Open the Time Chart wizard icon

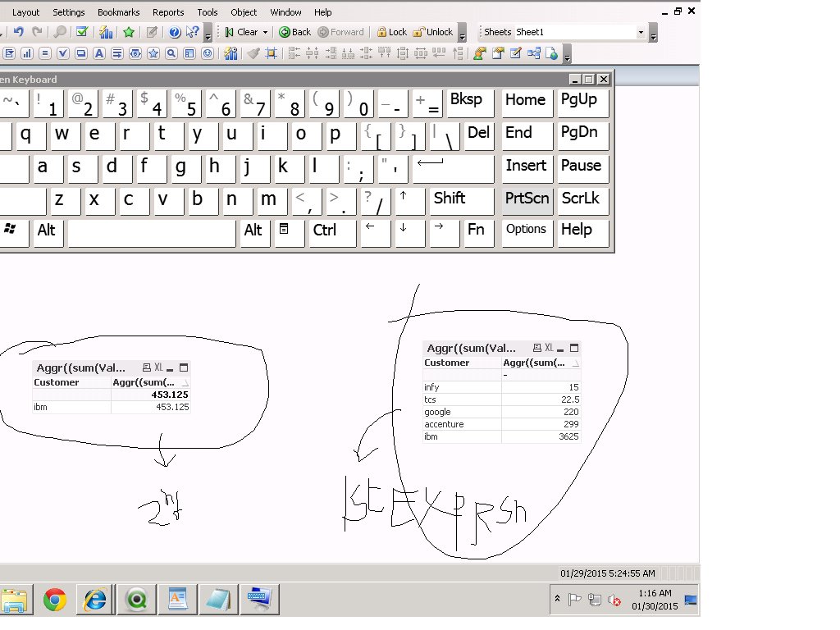231,53
